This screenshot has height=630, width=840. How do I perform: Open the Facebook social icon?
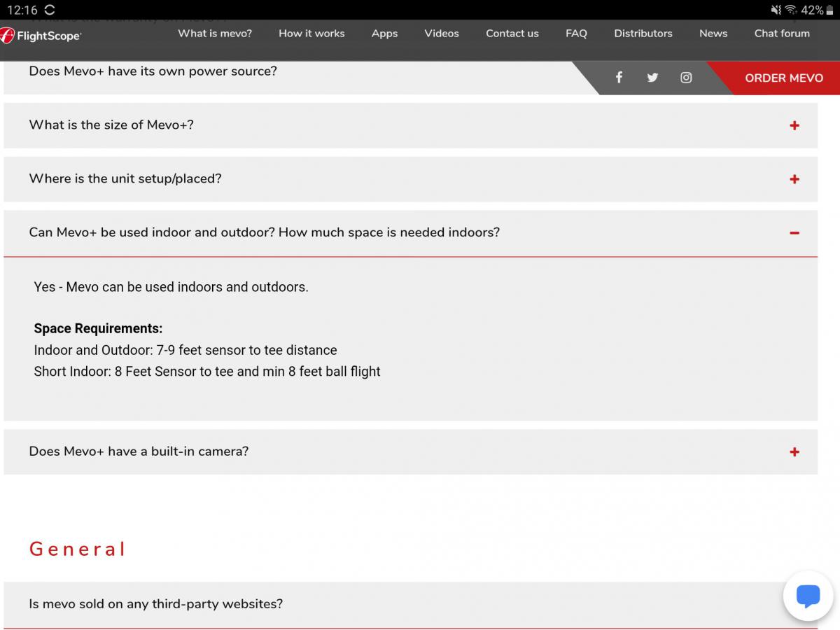pyautogui.click(x=619, y=78)
